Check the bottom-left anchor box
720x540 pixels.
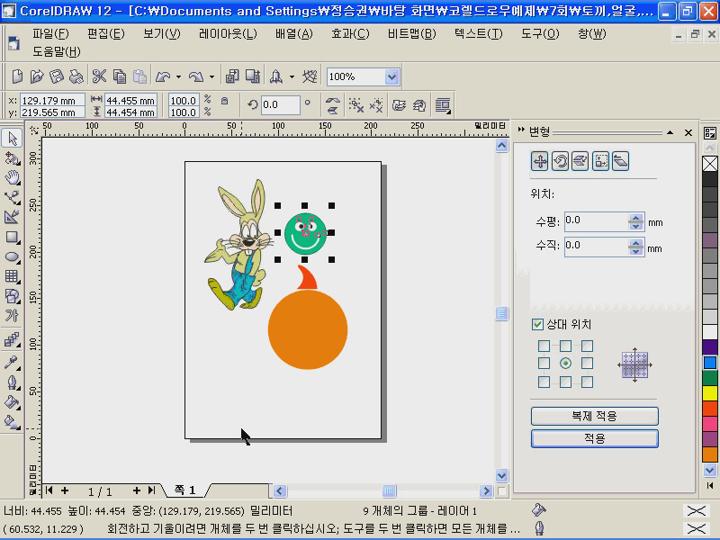click(x=544, y=382)
